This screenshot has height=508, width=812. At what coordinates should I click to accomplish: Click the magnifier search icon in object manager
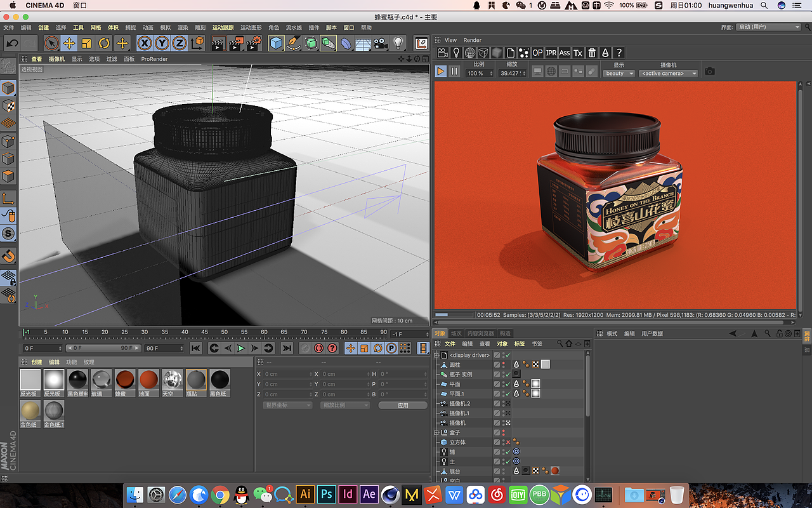560,344
